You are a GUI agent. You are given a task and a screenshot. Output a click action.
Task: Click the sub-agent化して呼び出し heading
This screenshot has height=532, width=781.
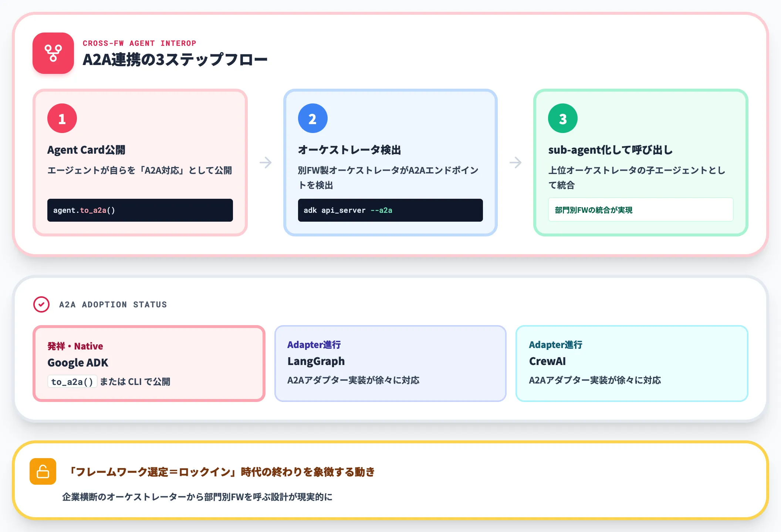point(611,150)
